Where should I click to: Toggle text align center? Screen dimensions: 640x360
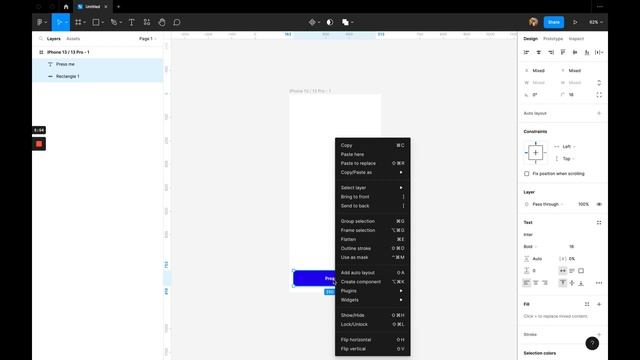(x=536, y=283)
